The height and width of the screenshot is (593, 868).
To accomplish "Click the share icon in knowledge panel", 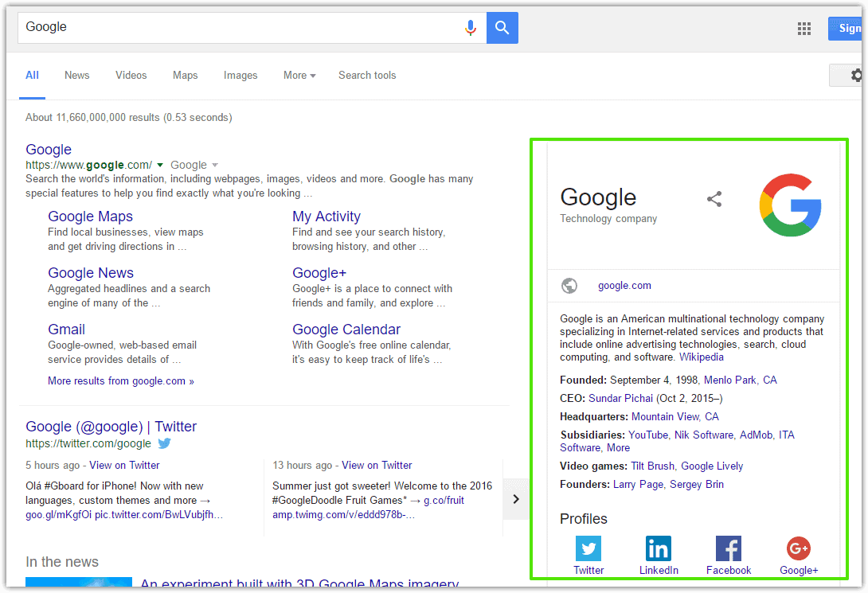I will pyautogui.click(x=714, y=200).
